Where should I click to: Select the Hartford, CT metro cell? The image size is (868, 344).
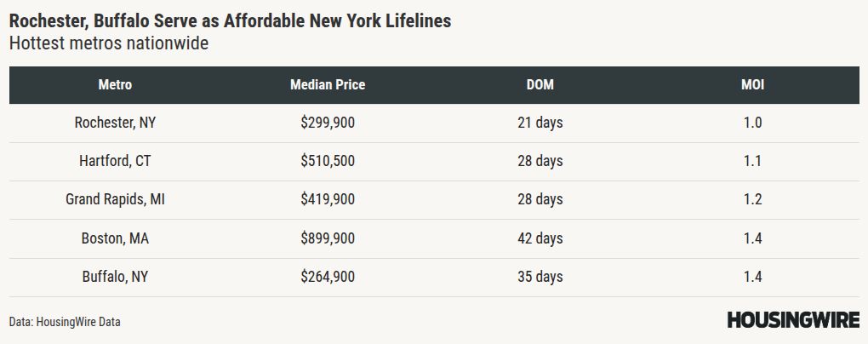coord(115,161)
